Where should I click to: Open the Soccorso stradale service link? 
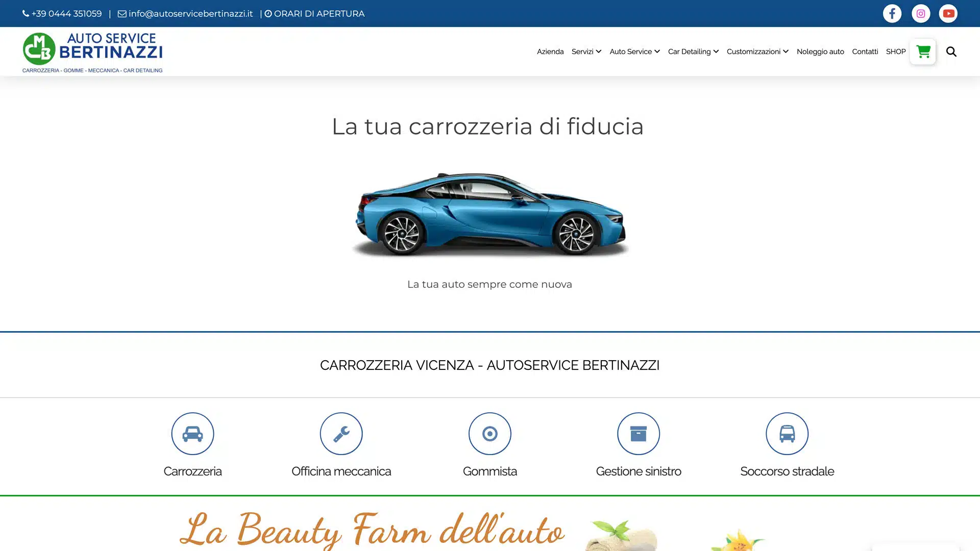(x=787, y=471)
